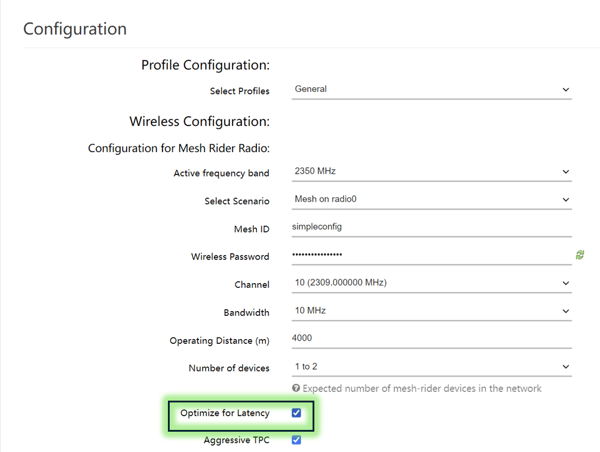Open the Number of devices dropdown

[x=432, y=367]
